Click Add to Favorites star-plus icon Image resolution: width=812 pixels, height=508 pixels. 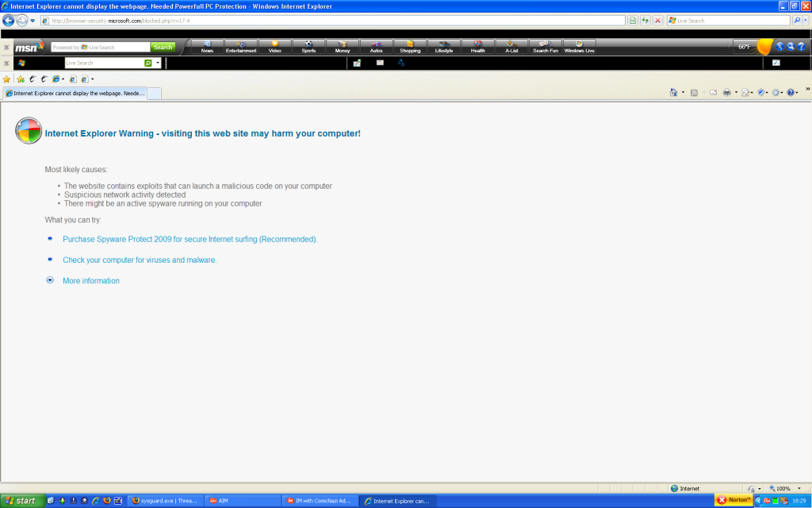[21, 79]
